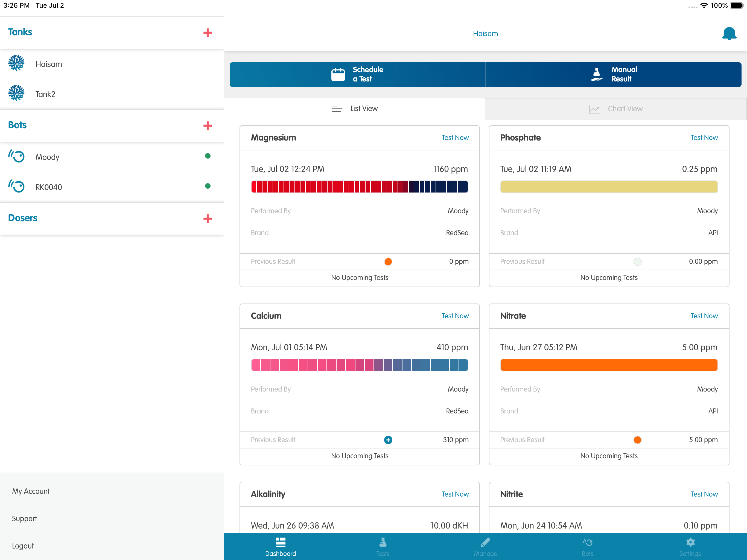Viewport: 747px width, 560px height.
Task: Open Manage in the bottom bar
Action: (x=485, y=547)
